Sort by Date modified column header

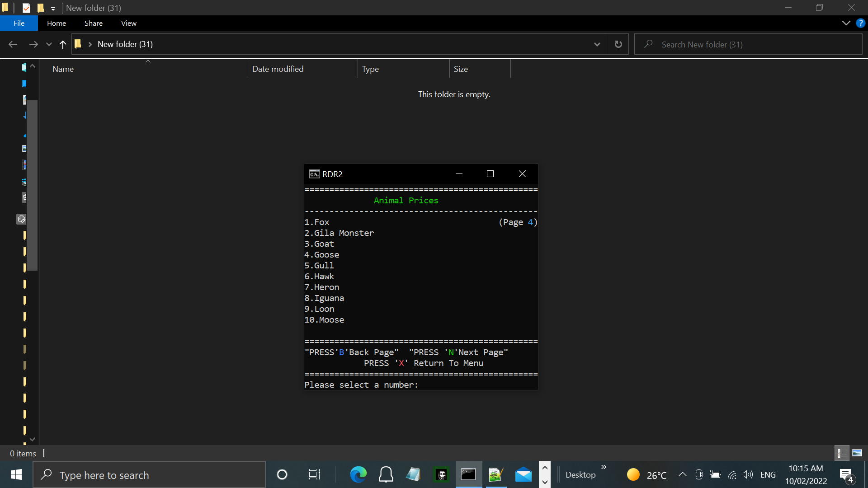click(278, 69)
